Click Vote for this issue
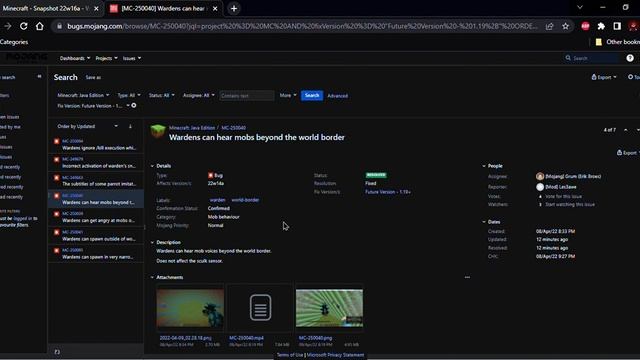The image size is (640, 360). tap(563, 196)
